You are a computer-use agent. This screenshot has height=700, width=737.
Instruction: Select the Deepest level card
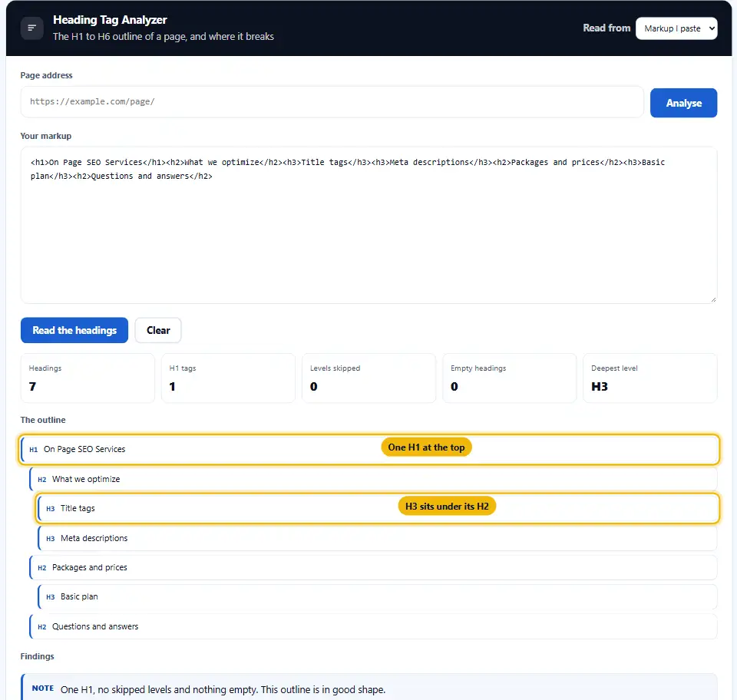pyautogui.click(x=650, y=378)
